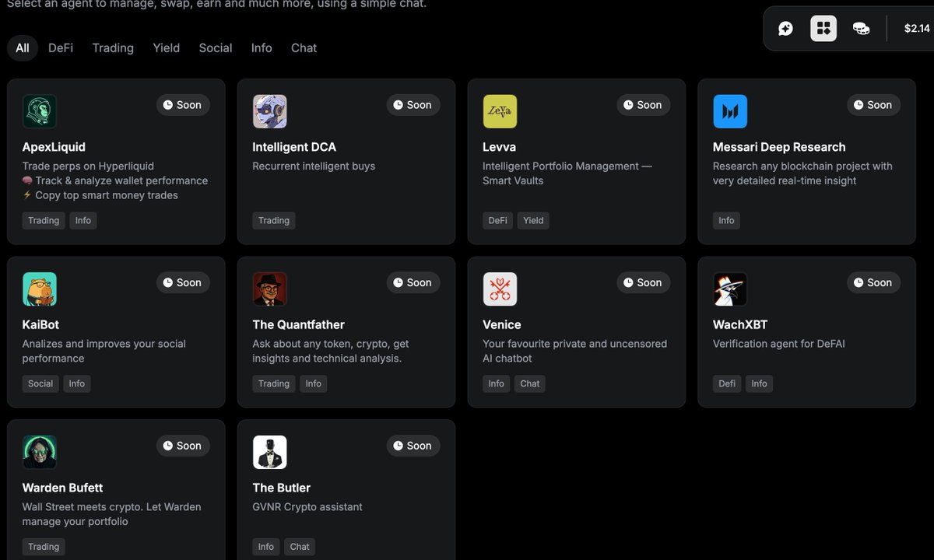Click the WachXBT avatar icon

pos(730,289)
